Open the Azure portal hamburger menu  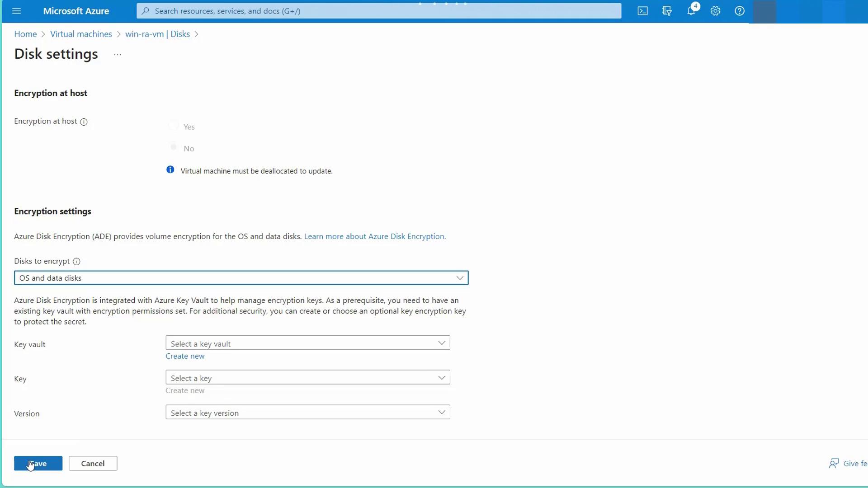tap(17, 11)
